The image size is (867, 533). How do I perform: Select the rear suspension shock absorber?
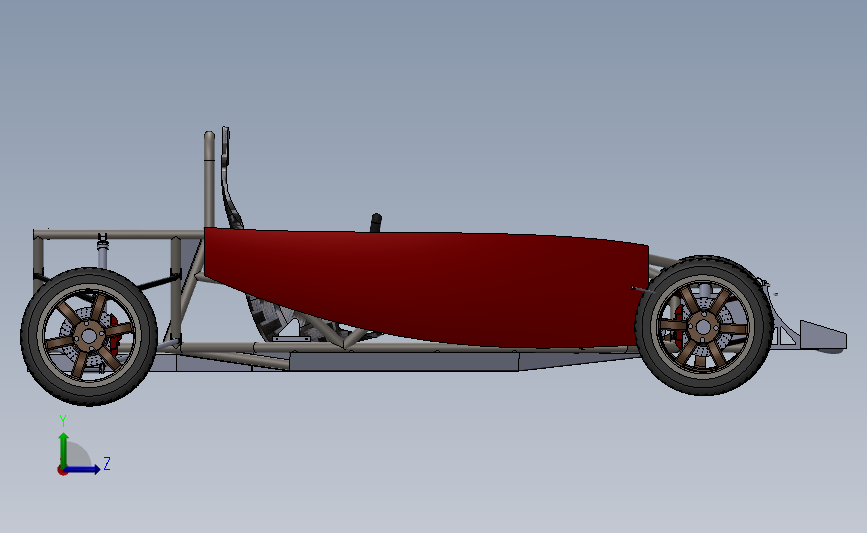[102, 251]
